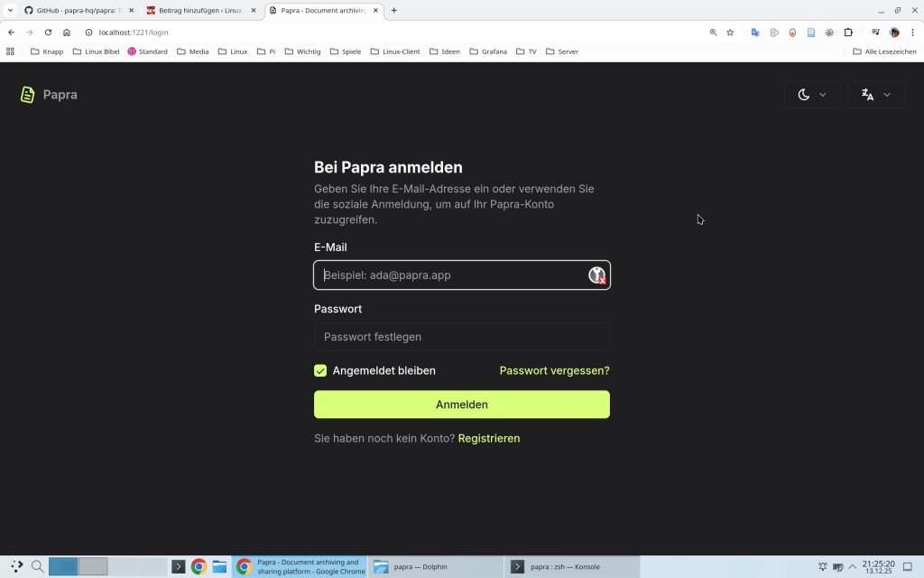Open the dark mode theme dropdown
This screenshot has width=924, height=578.
point(812,95)
